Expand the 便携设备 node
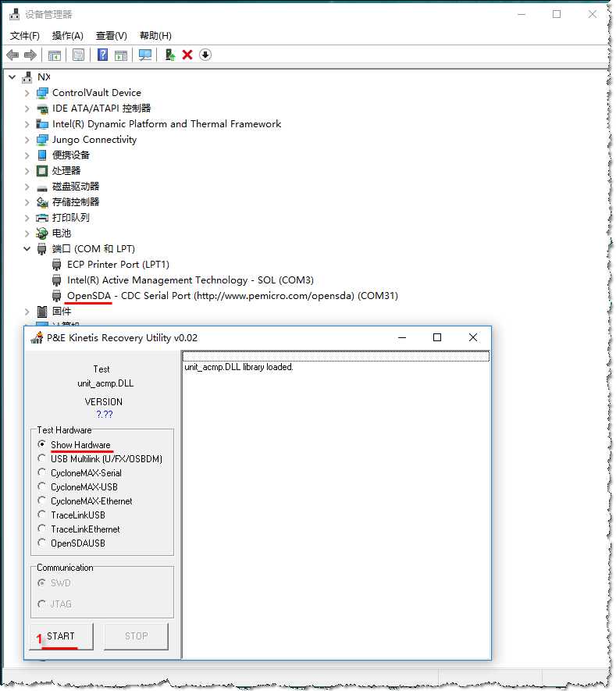This screenshot has width=616, height=691. click(x=27, y=155)
